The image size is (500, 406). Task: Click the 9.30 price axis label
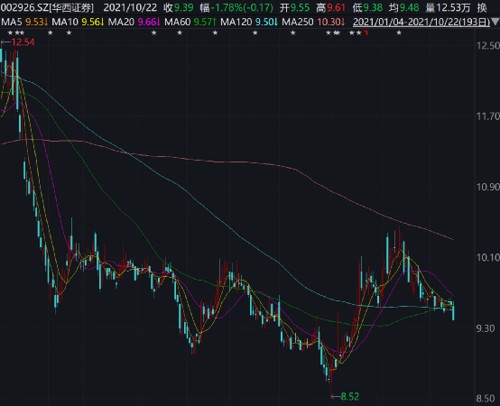point(486,329)
